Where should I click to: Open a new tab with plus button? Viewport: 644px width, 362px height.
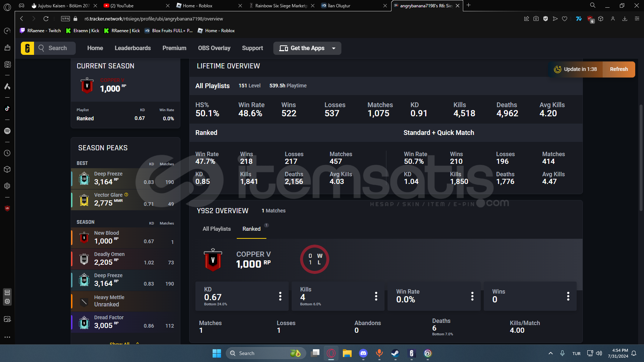coord(468,5)
